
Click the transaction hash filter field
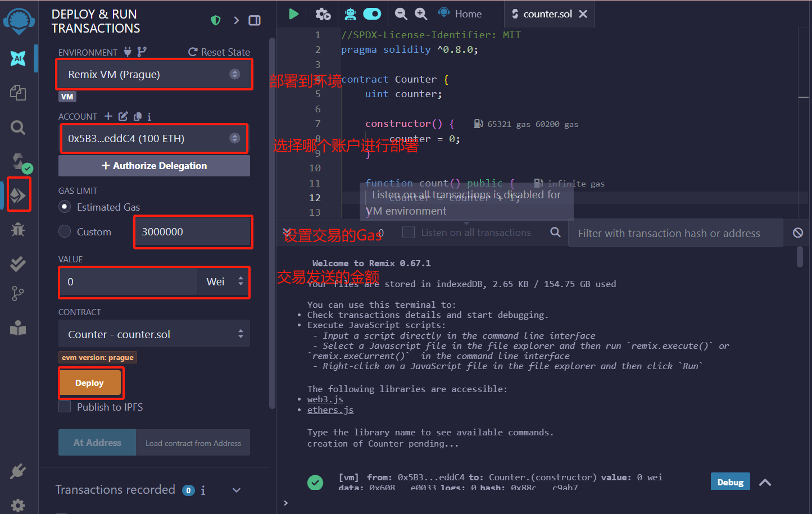point(675,233)
